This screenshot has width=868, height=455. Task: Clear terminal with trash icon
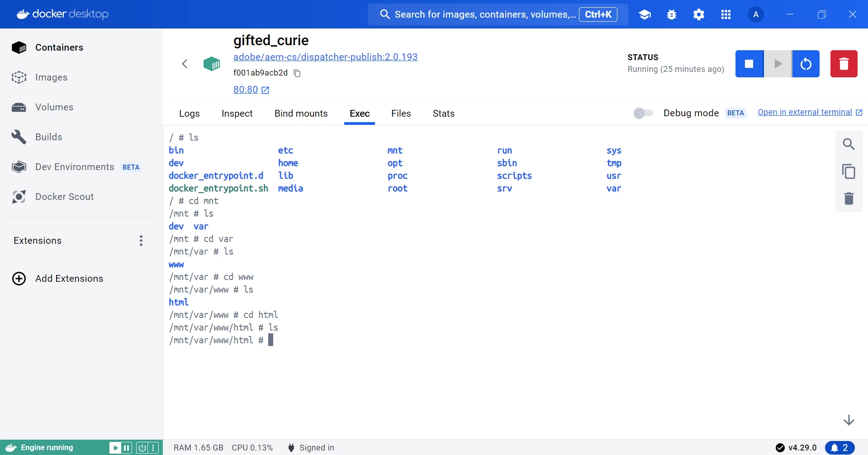tap(849, 198)
